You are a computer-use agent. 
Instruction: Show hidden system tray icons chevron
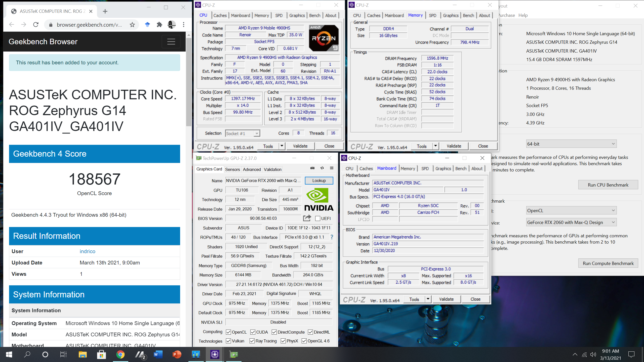(x=575, y=354)
